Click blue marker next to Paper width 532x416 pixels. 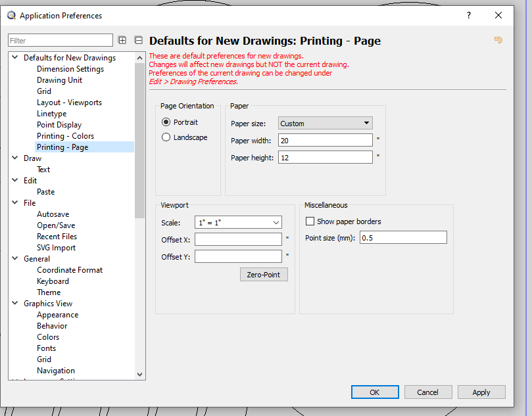tap(378, 139)
